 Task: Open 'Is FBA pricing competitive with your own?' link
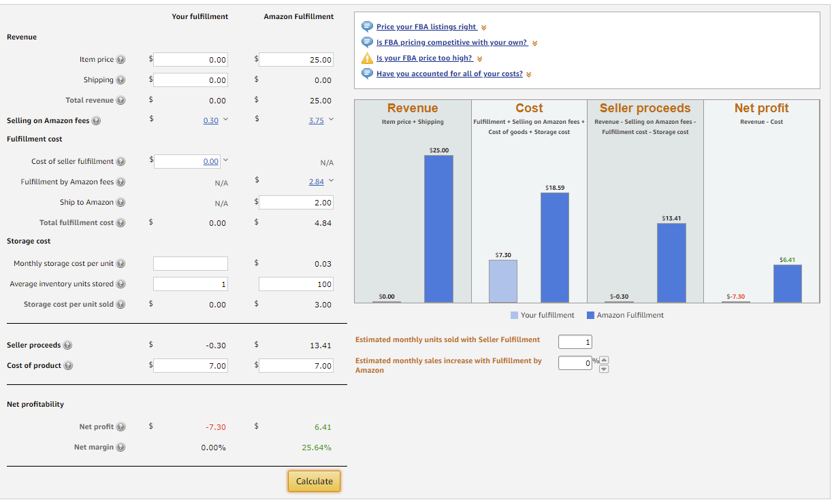tap(452, 42)
